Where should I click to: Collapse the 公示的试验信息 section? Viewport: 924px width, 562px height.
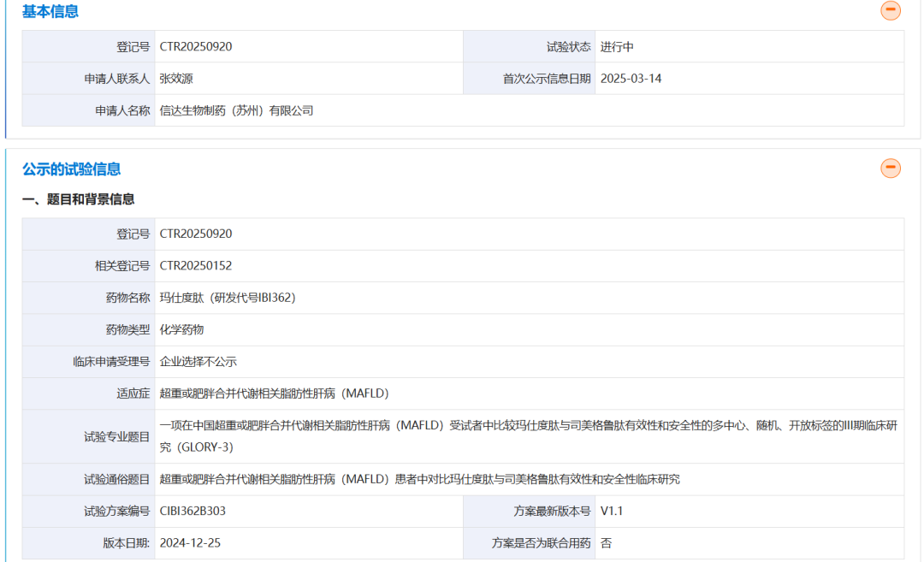pyautogui.click(x=890, y=168)
